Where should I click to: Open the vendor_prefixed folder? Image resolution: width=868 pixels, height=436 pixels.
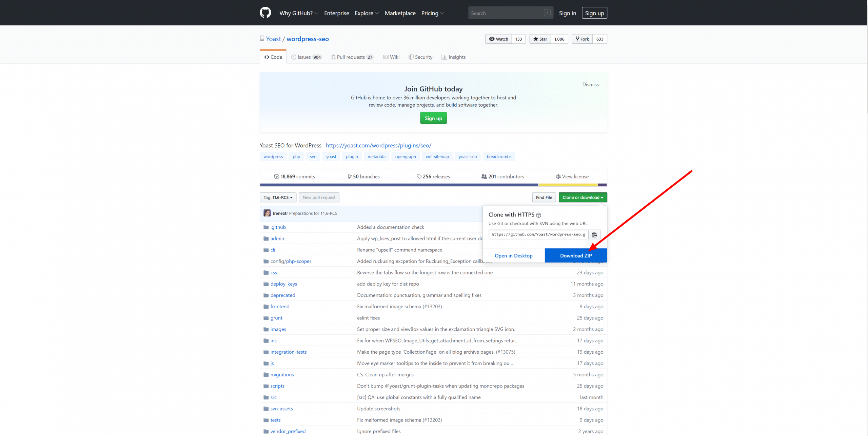(288, 432)
